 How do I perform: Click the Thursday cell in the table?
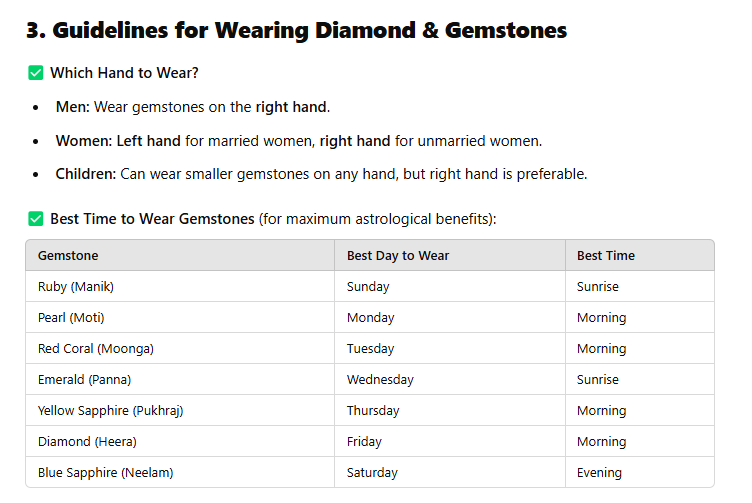(450, 410)
